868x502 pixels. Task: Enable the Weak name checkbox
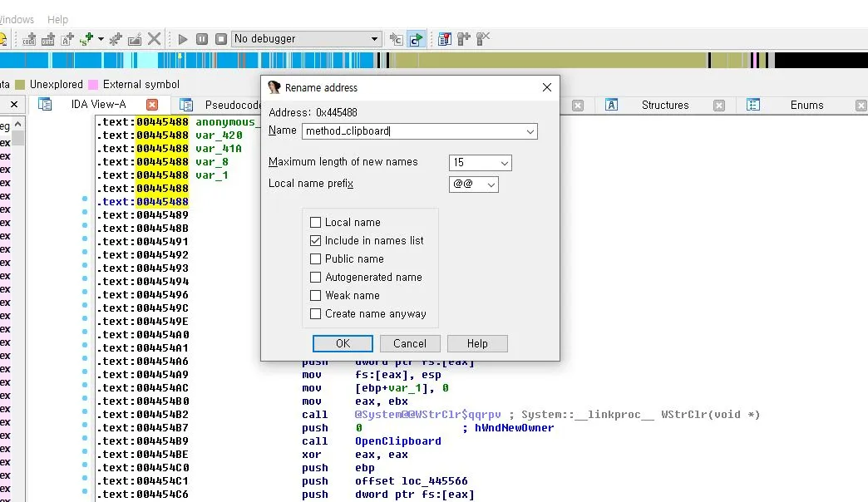point(316,296)
